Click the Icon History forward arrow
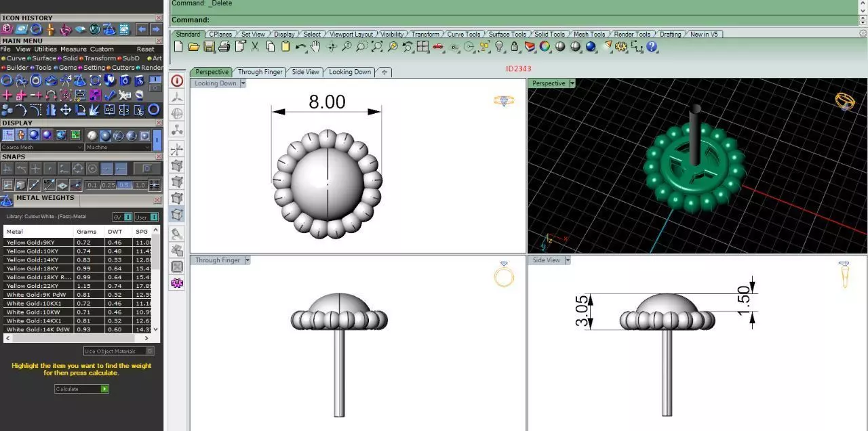Viewport: 868px width, 431px height. coord(156,29)
